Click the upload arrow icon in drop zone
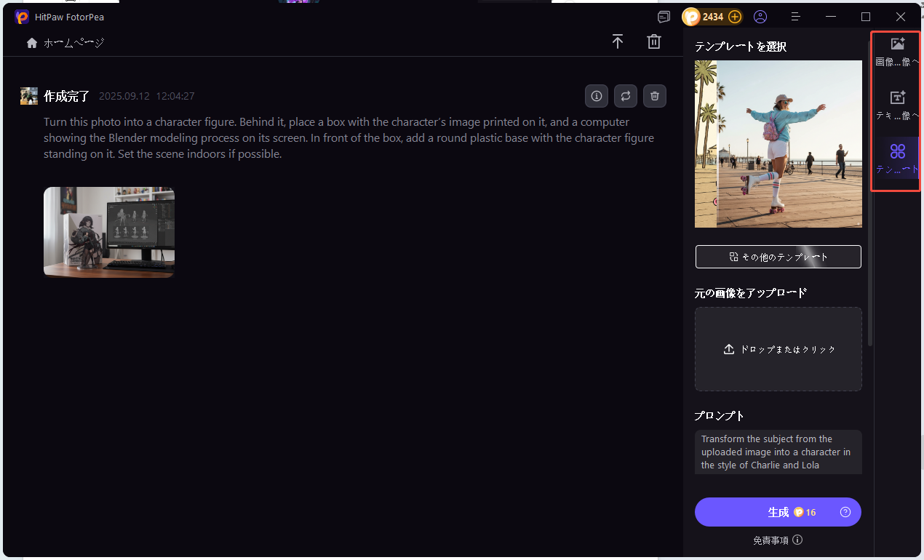924x560 pixels. tap(729, 349)
